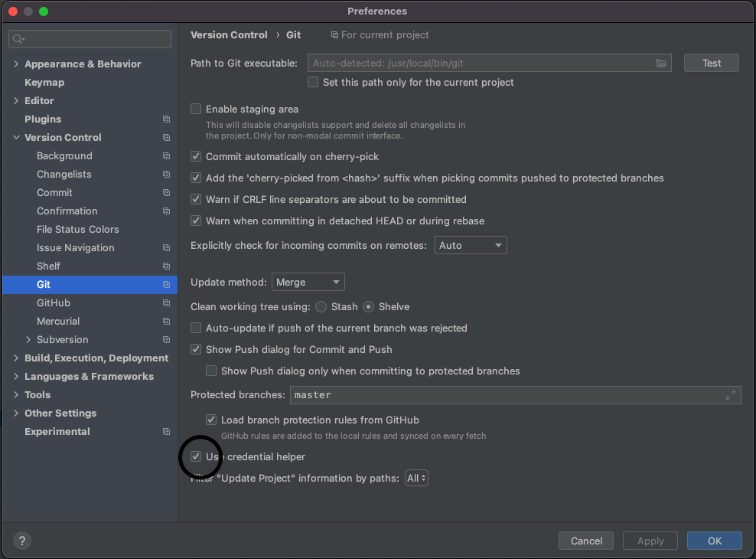The image size is (756, 559).
Task: Click the Test button for Git executable
Action: coord(711,64)
